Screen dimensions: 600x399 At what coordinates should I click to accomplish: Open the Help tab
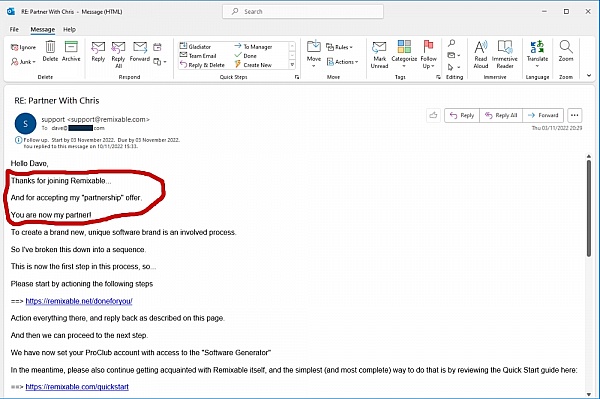pyautogui.click(x=69, y=29)
